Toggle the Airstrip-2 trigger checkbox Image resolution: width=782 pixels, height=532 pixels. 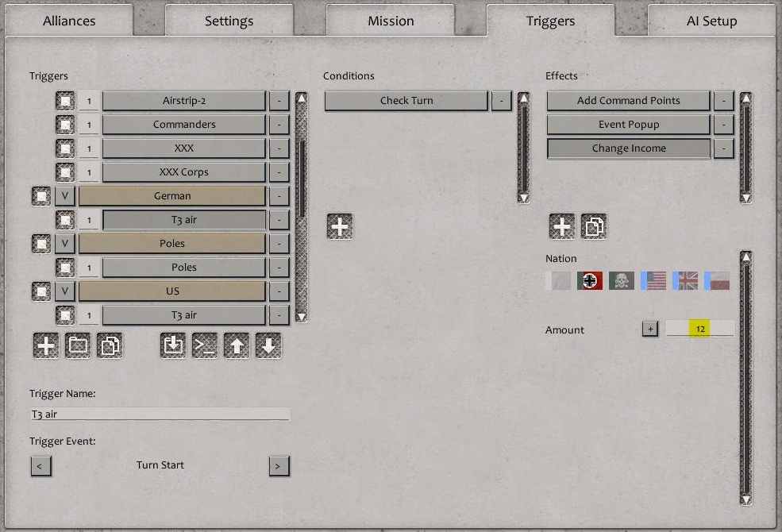65,101
